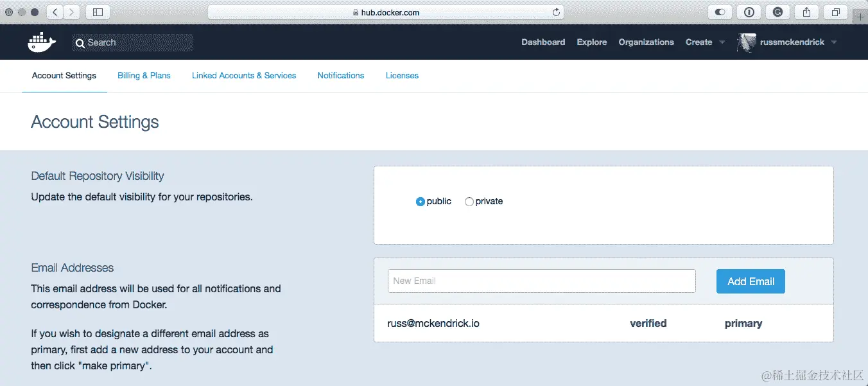Viewport: 868px width, 386px height.
Task: Expand the Create dropdown arrow
Action: 722,42
